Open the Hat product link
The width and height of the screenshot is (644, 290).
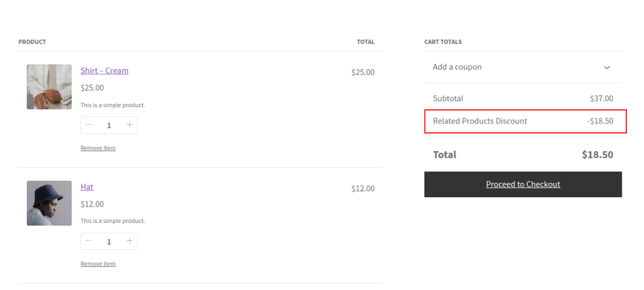(x=87, y=187)
